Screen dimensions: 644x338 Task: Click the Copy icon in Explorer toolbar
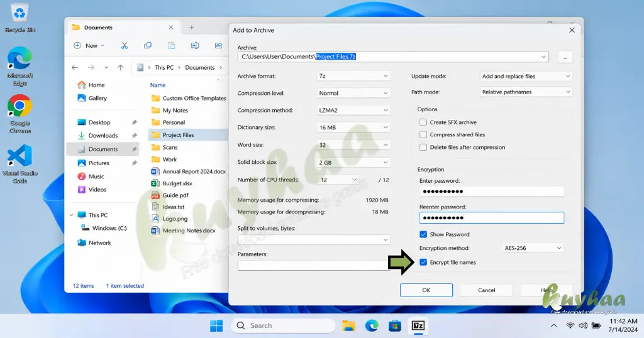pyautogui.click(x=147, y=45)
